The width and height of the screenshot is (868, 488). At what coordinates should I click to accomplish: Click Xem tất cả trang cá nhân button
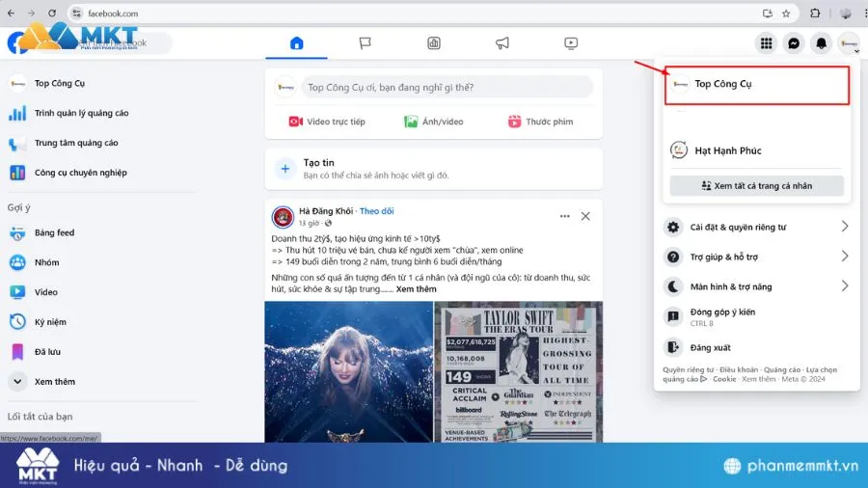click(757, 186)
